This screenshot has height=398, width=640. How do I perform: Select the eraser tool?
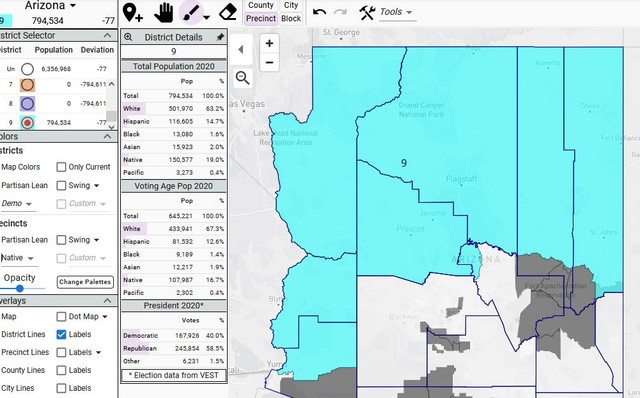pos(228,12)
